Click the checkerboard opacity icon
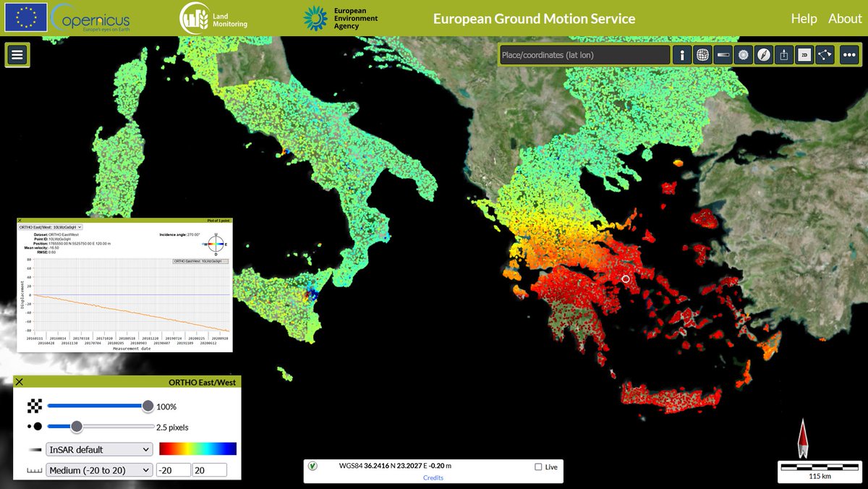The width and height of the screenshot is (868, 489). point(34,407)
